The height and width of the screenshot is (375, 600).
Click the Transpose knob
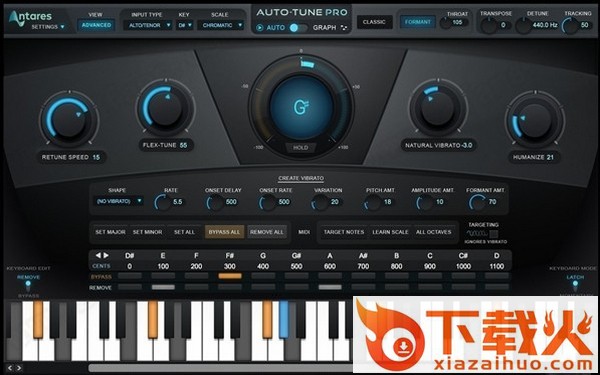tap(488, 26)
